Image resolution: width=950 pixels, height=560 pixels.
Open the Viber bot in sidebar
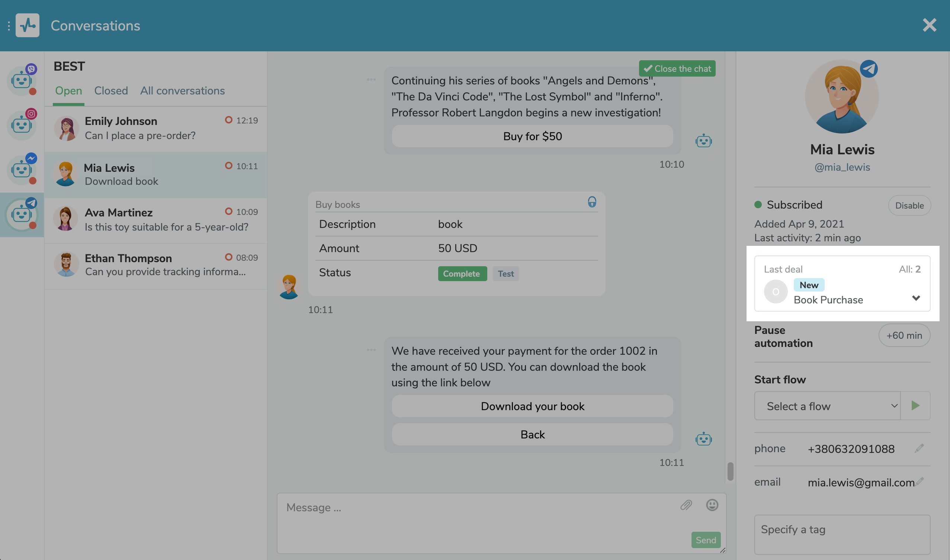[x=22, y=80]
